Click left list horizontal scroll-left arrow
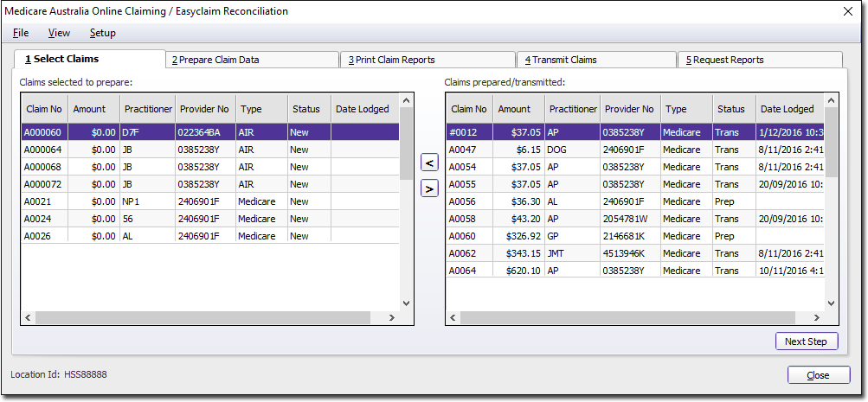The height and width of the screenshot is (402, 868). (x=28, y=317)
